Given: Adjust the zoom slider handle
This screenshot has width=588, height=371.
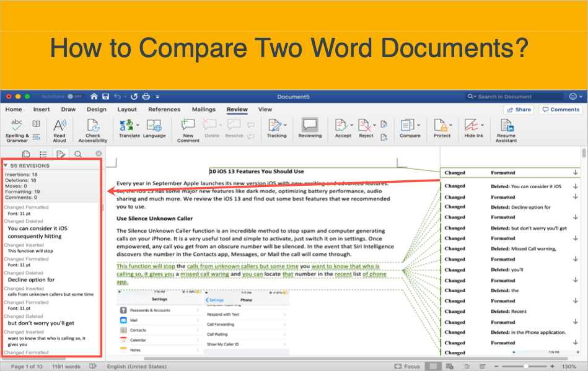Looking at the screenshot, I should click(x=526, y=366).
